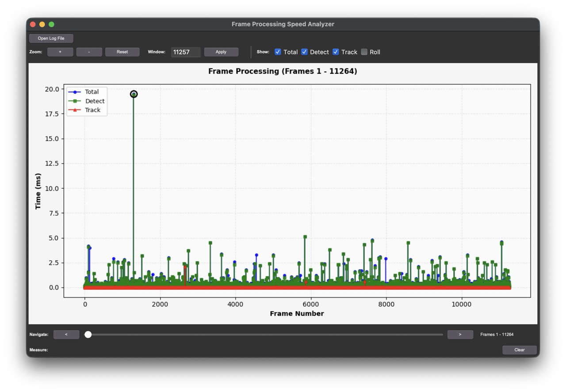This screenshot has height=392, width=566.
Task: Hide the Detect series
Action: pos(304,52)
